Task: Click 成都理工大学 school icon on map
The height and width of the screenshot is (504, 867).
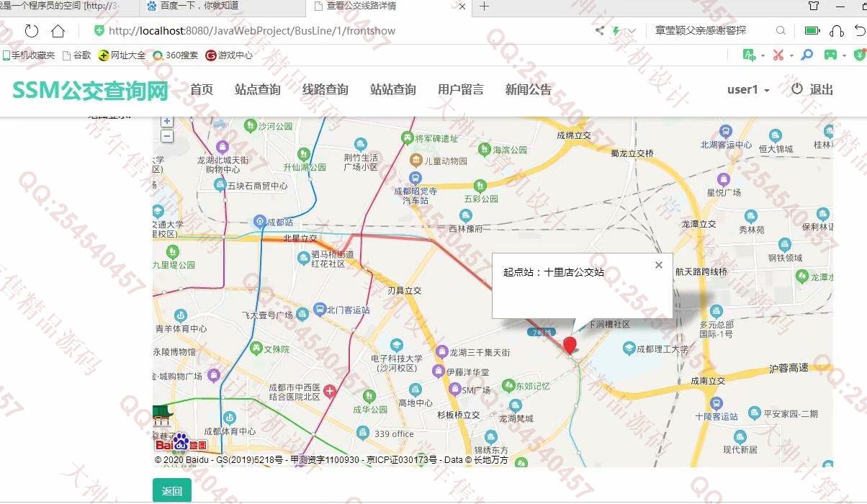Action: click(x=629, y=348)
